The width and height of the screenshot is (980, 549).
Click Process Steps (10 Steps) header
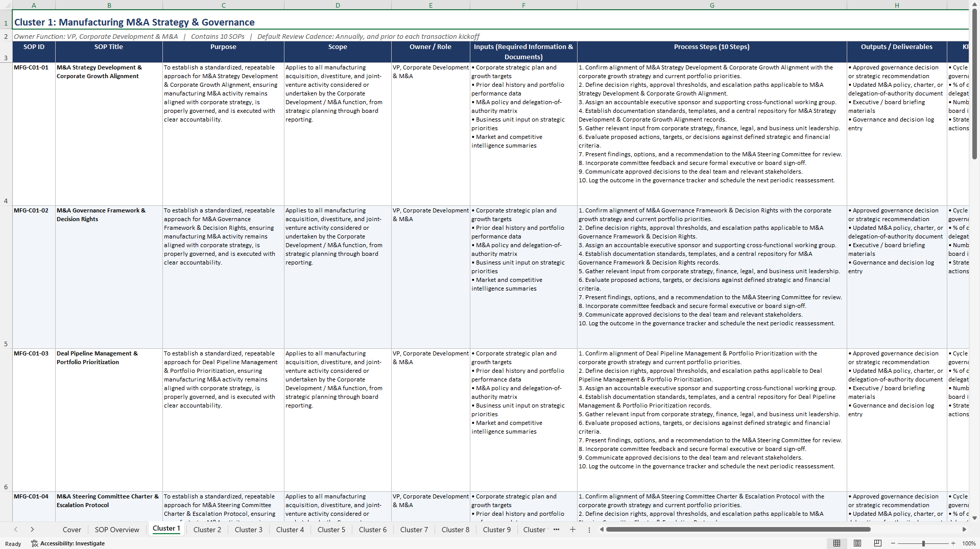click(712, 52)
